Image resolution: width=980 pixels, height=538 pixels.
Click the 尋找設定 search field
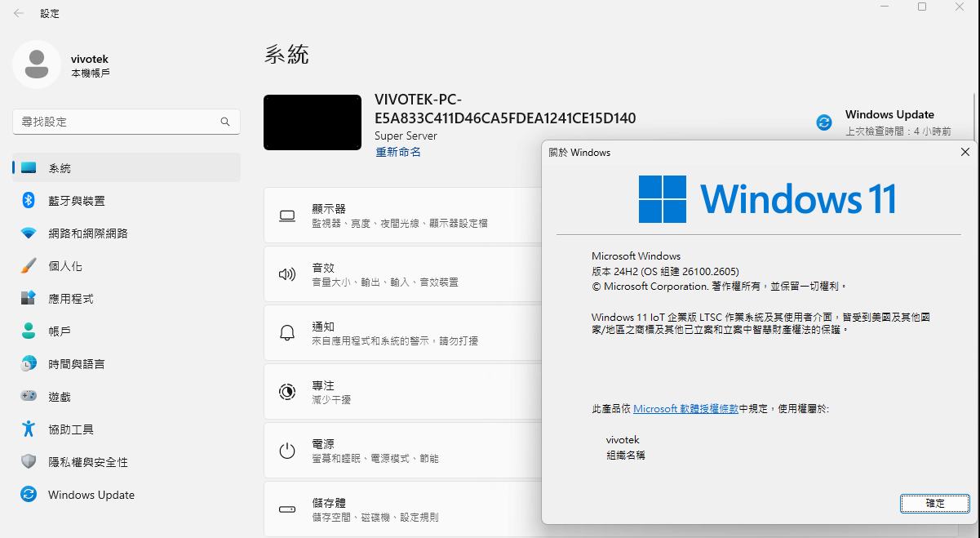coord(126,122)
